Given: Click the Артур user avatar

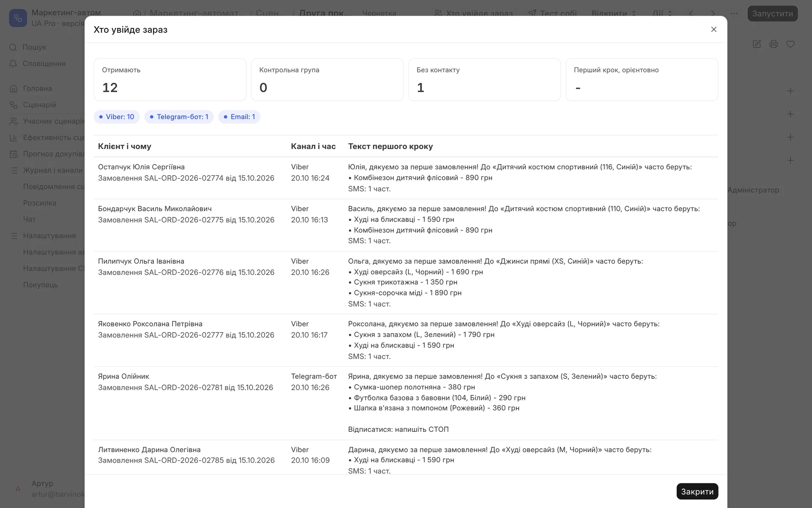Looking at the screenshot, I should [18, 489].
